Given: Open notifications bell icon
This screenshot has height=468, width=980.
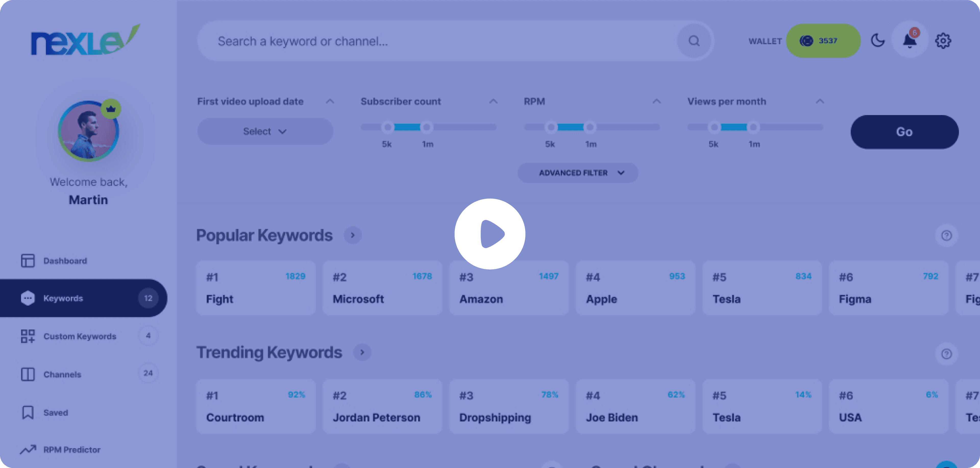Looking at the screenshot, I should [x=910, y=40].
